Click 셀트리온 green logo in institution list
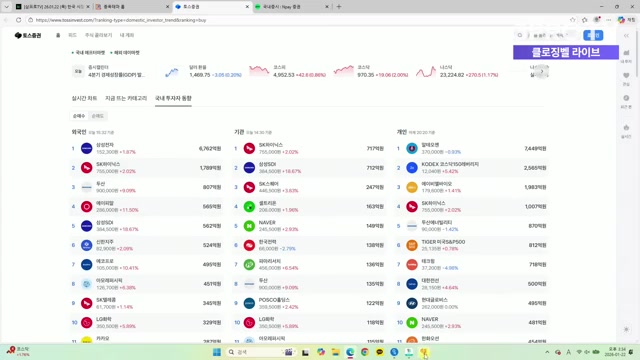The height and width of the screenshot is (360, 640). coord(249,207)
